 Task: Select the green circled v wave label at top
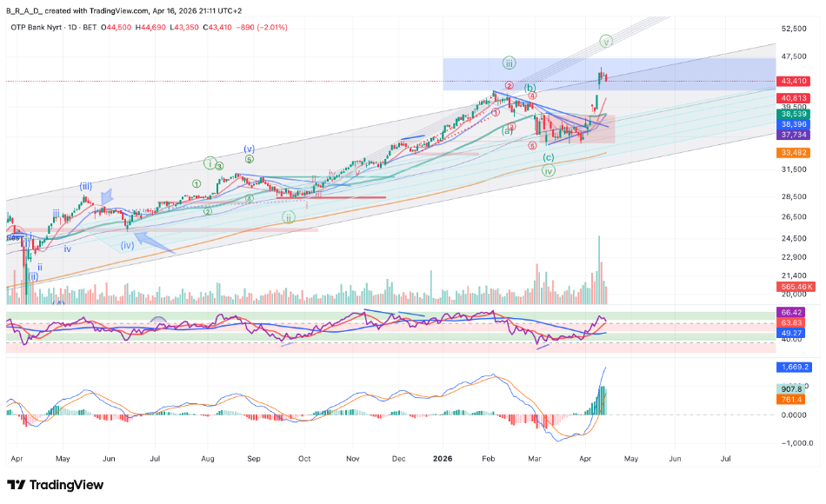[x=607, y=41]
